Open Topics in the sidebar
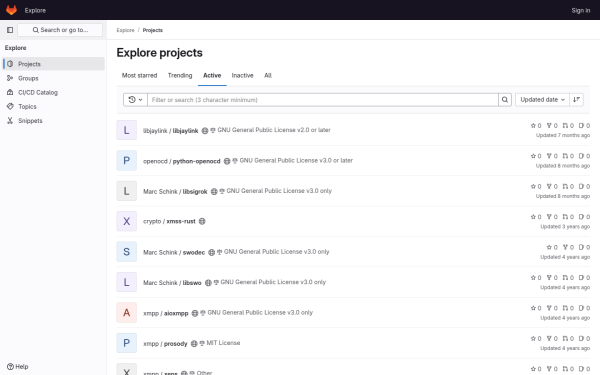This screenshot has height=375, width=600. tap(54, 106)
